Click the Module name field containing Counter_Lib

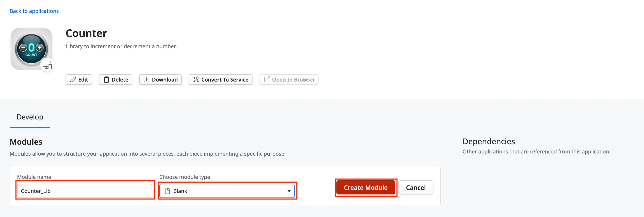click(85, 191)
